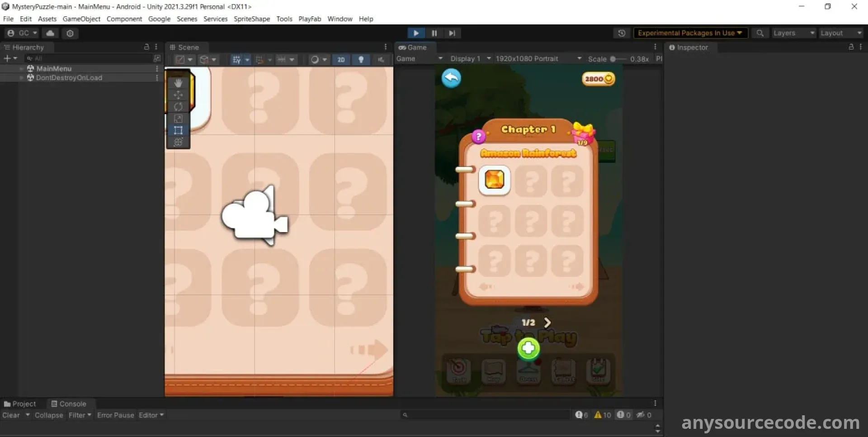The height and width of the screenshot is (437, 868).
Task: Toggle Collapse in the Console
Action: click(x=49, y=415)
